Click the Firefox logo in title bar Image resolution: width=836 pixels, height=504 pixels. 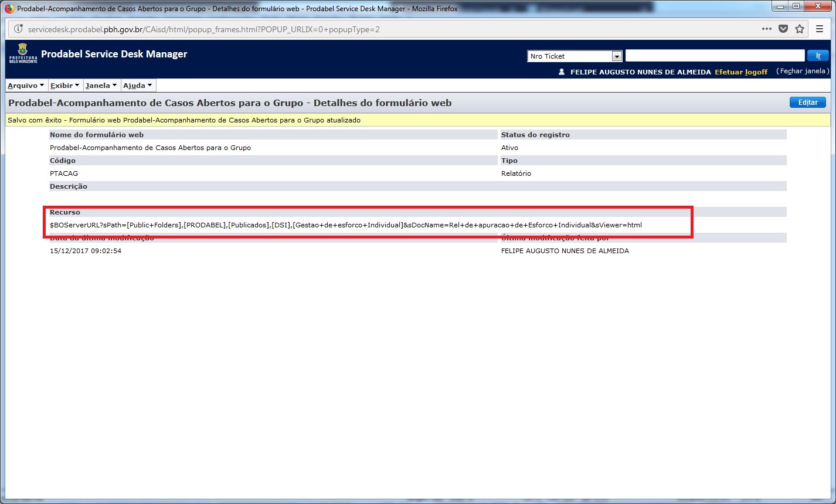click(x=9, y=9)
